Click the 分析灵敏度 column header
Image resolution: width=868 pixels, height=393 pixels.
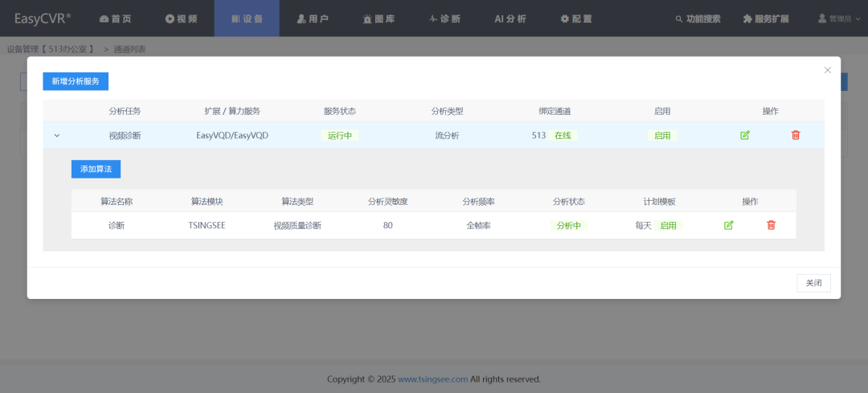(388, 202)
